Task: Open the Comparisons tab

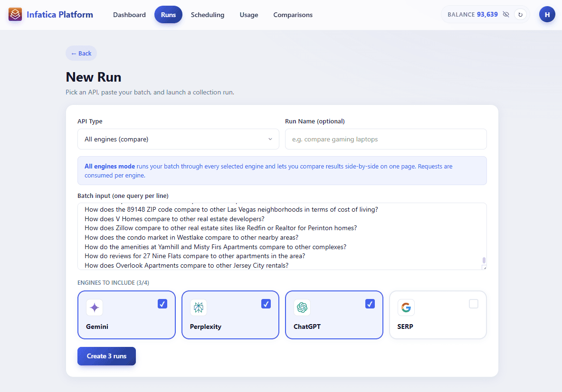Action: [293, 15]
